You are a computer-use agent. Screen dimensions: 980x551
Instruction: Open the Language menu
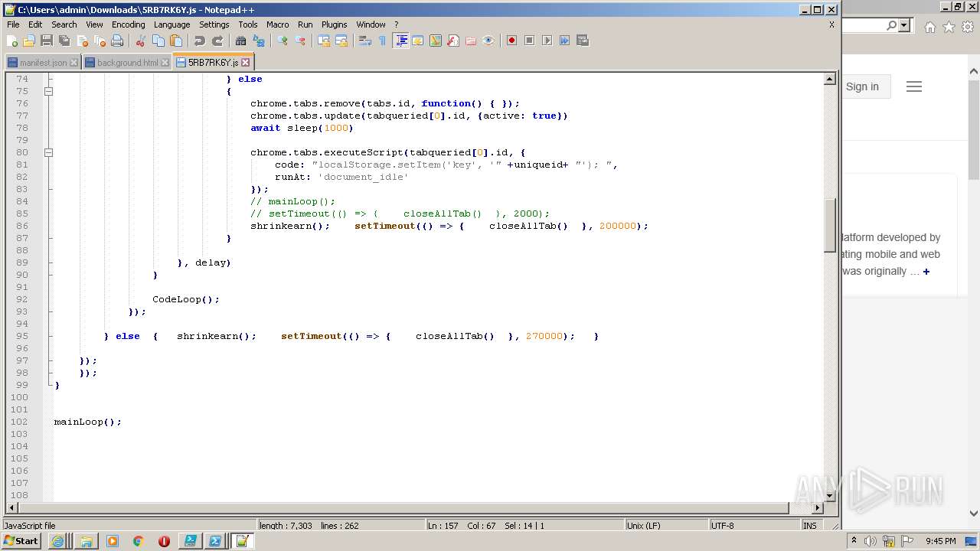171,24
